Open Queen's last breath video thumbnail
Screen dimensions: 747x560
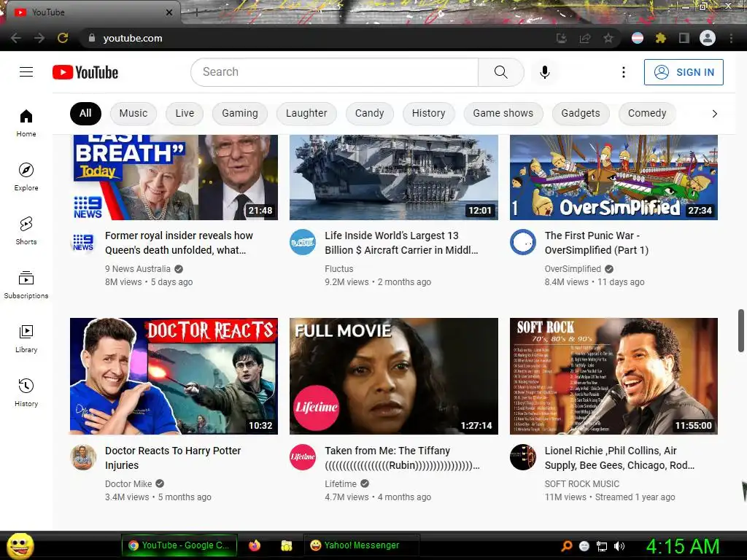[174, 177]
